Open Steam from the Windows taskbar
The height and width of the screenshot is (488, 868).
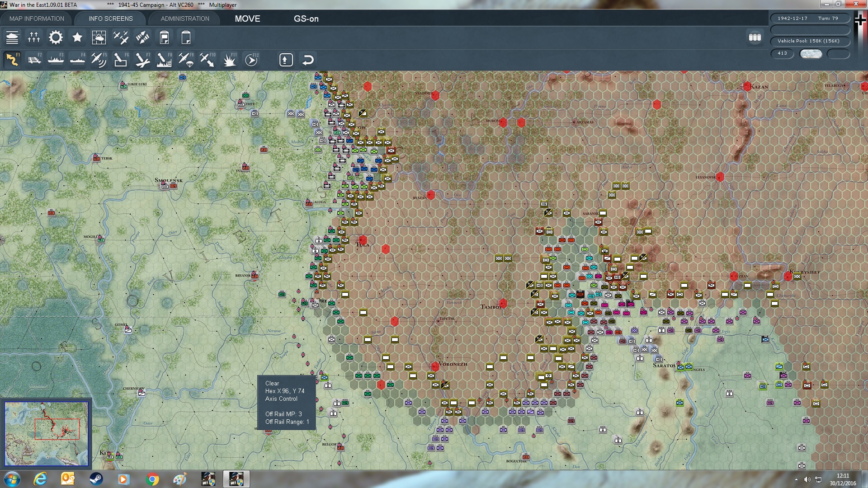[96, 479]
